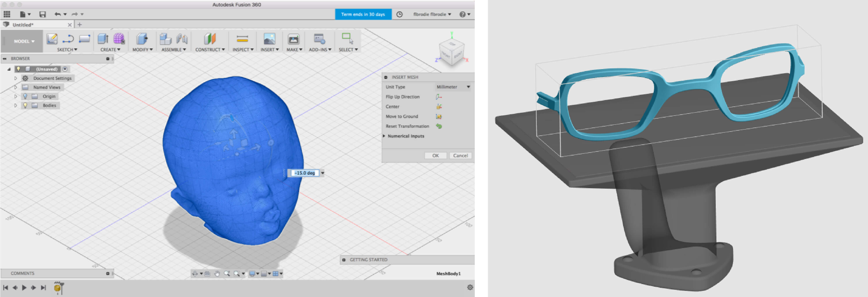Toggle the Bodies folder lightbulb visibility
868x297 pixels.
(x=25, y=105)
